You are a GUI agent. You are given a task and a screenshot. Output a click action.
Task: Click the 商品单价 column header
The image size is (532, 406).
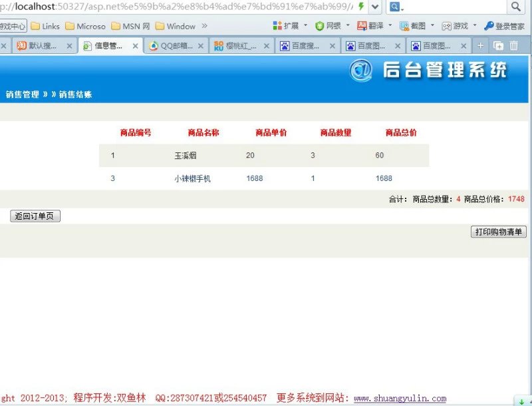[x=271, y=132]
